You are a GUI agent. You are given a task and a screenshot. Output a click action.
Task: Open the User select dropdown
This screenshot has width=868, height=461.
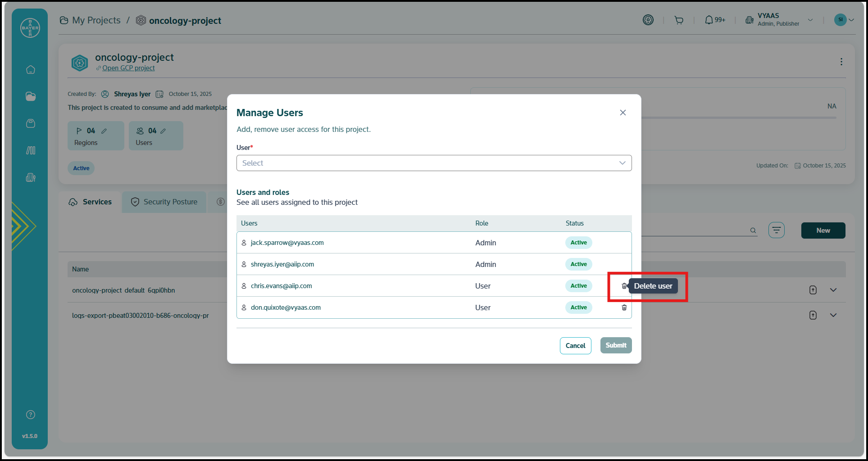[x=434, y=163]
